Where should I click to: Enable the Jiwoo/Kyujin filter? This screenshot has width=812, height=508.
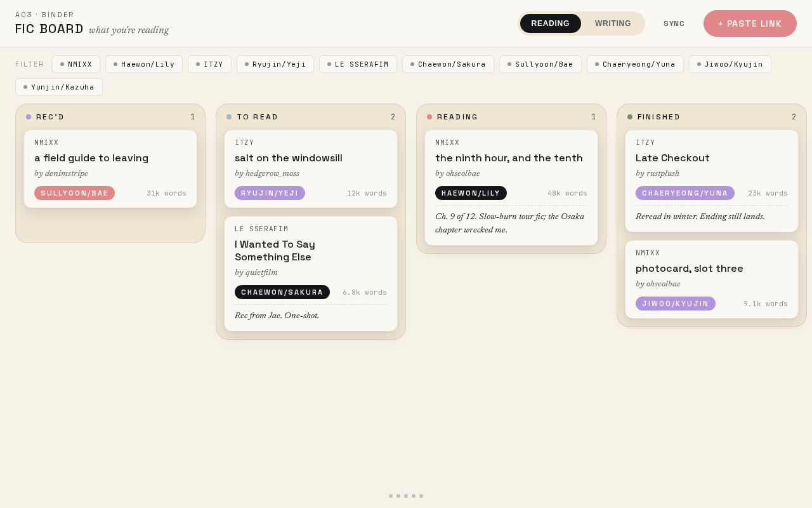pos(730,64)
